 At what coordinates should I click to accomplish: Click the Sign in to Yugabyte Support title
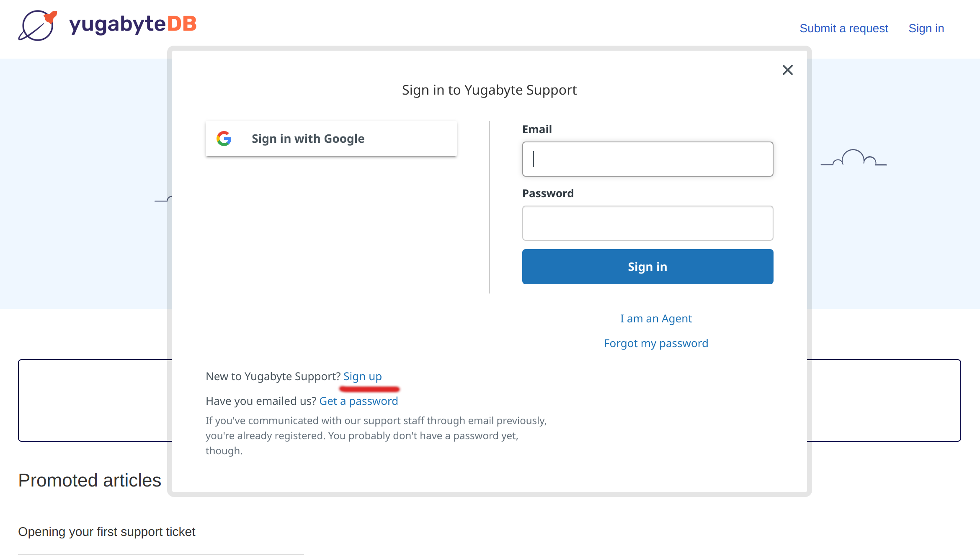click(489, 90)
